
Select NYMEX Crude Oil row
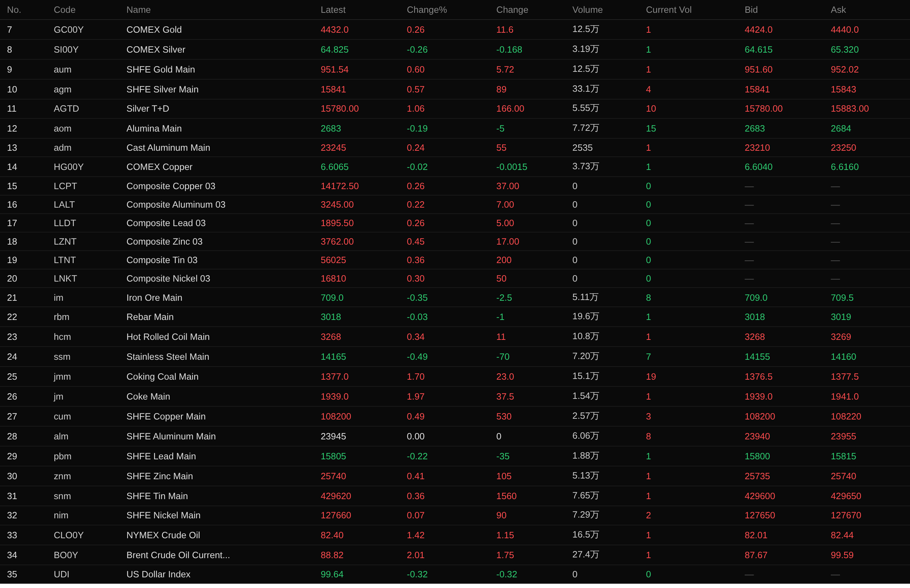click(455, 535)
